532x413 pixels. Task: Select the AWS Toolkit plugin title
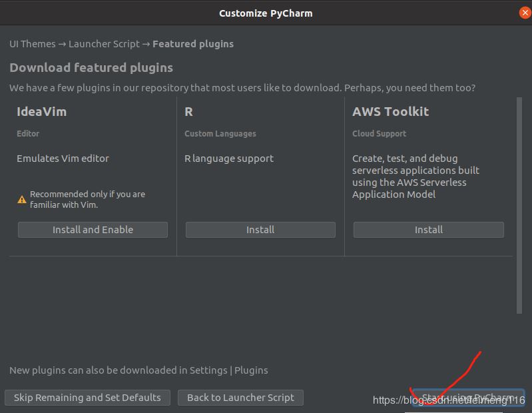pyautogui.click(x=390, y=112)
